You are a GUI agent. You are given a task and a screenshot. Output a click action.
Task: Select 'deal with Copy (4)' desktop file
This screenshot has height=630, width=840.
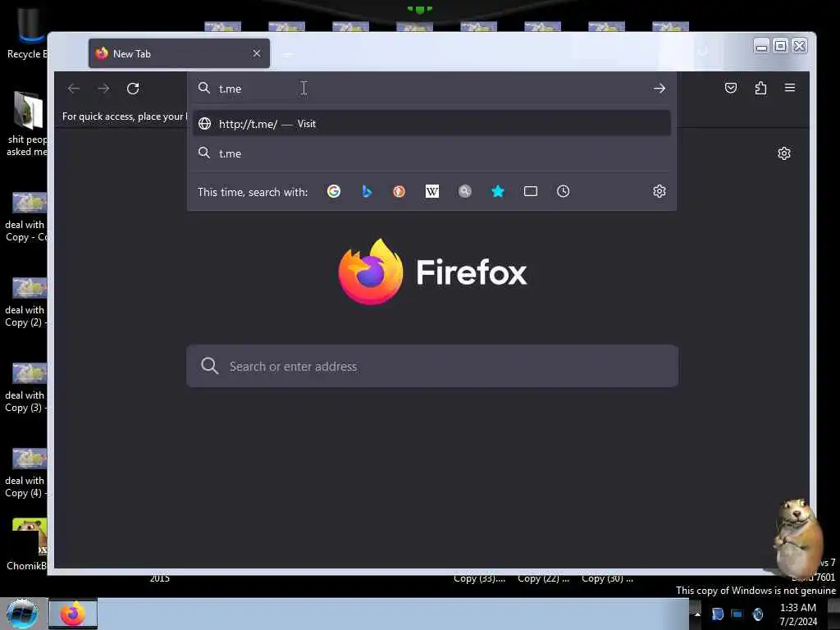coord(27,473)
